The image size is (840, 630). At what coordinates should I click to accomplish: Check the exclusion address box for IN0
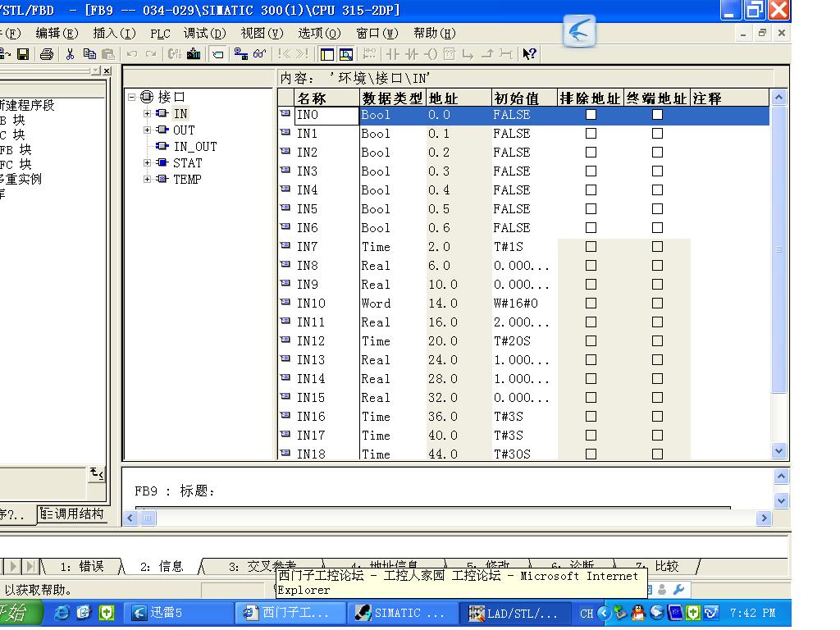[x=591, y=115]
